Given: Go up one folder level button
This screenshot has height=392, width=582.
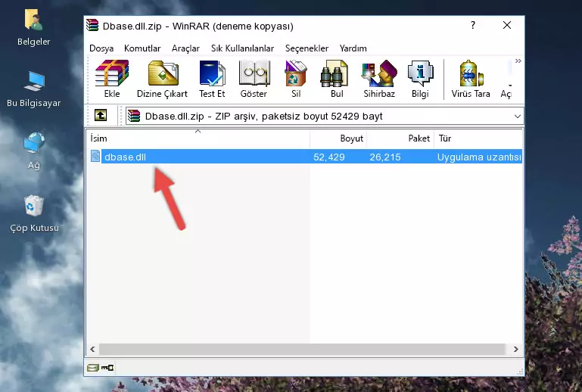Looking at the screenshot, I should [101, 116].
